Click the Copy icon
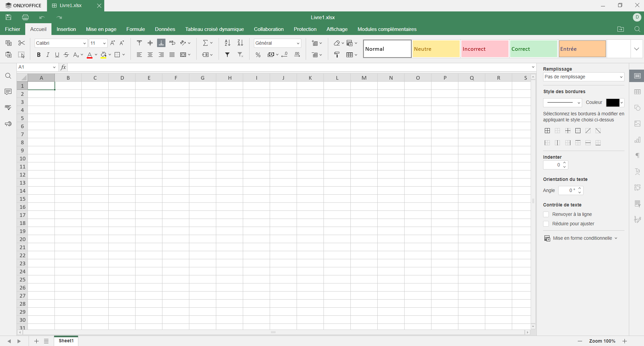Screen dimensions: 644x346 tap(9, 43)
